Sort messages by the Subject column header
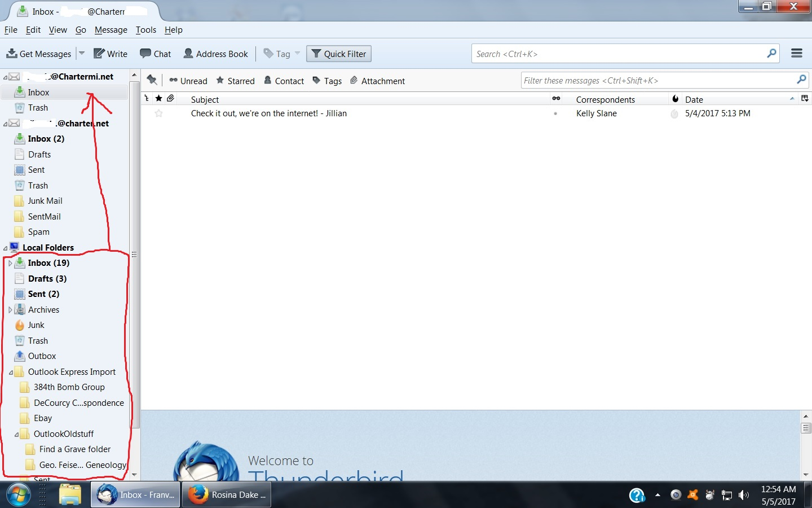 coord(363,99)
